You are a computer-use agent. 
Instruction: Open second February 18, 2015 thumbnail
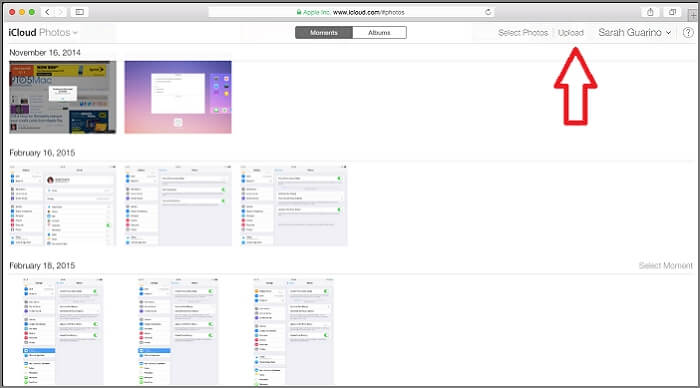tap(178, 331)
